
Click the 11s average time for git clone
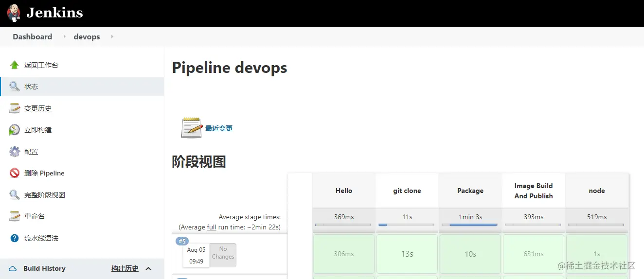(x=407, y=217)
